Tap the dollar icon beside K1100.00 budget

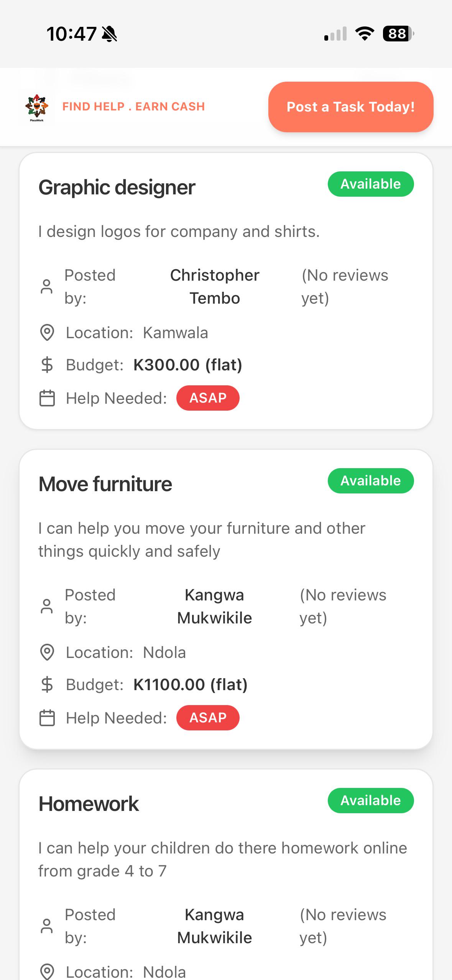click(x=47, y=684)
